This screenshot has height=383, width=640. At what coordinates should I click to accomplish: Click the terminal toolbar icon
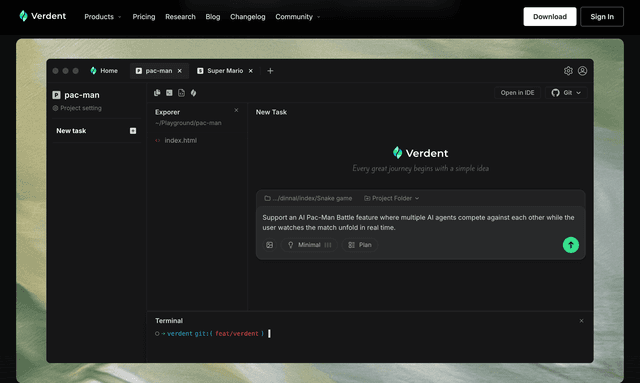[x=169, y=93]
